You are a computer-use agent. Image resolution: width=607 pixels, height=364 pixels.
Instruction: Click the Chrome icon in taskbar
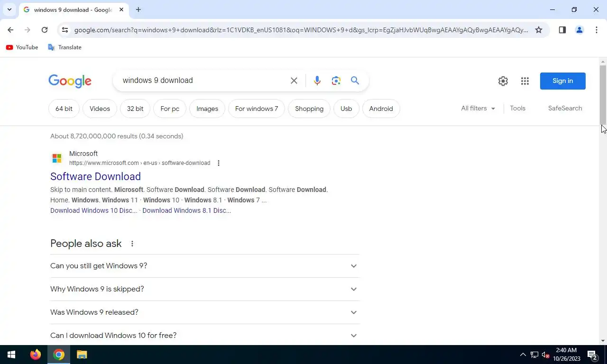click(x=59, y=355)
